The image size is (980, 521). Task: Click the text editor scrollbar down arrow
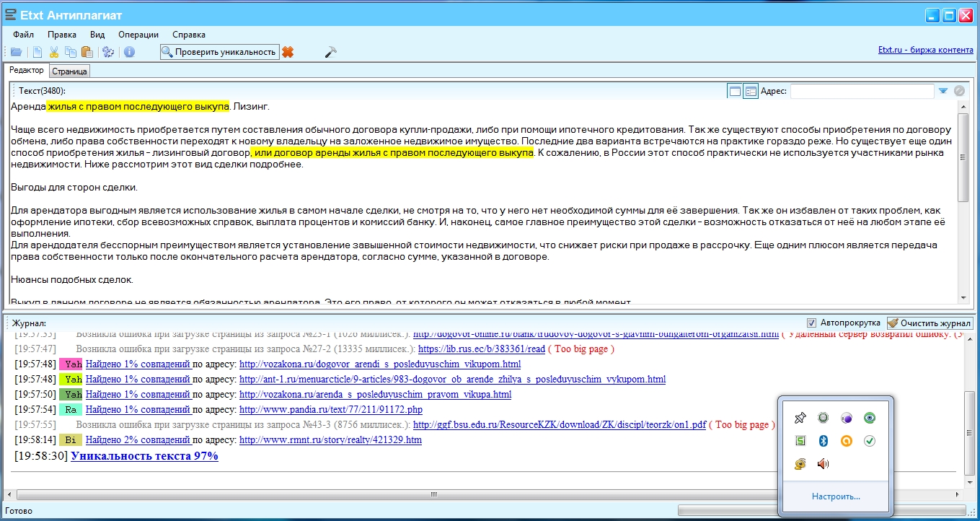(963, 297)
